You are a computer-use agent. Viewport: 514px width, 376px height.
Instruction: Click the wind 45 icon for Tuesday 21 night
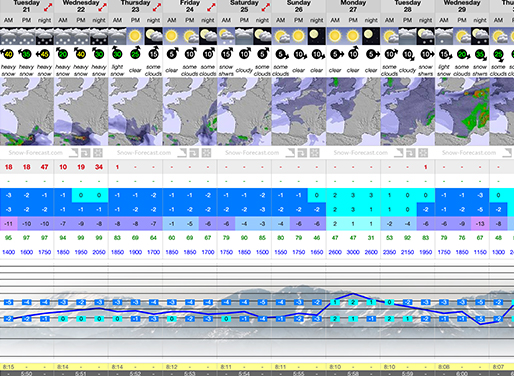44,54
